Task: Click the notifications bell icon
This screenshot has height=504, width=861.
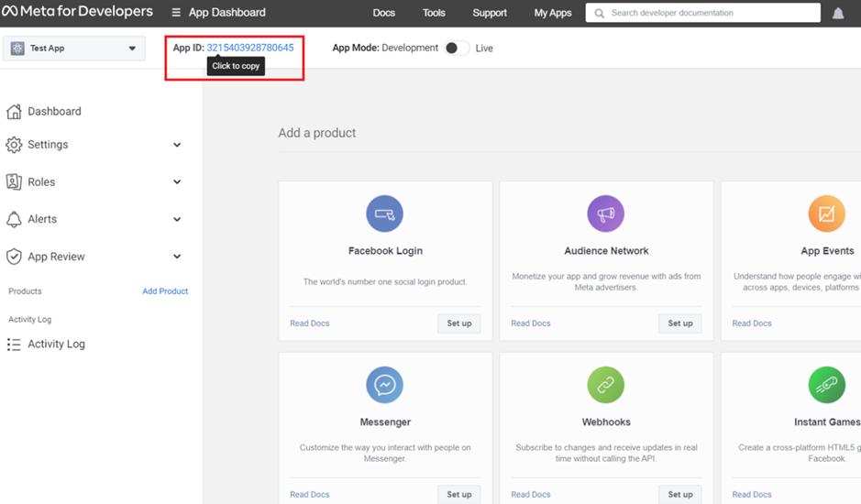Action: (x=838, y=13)
